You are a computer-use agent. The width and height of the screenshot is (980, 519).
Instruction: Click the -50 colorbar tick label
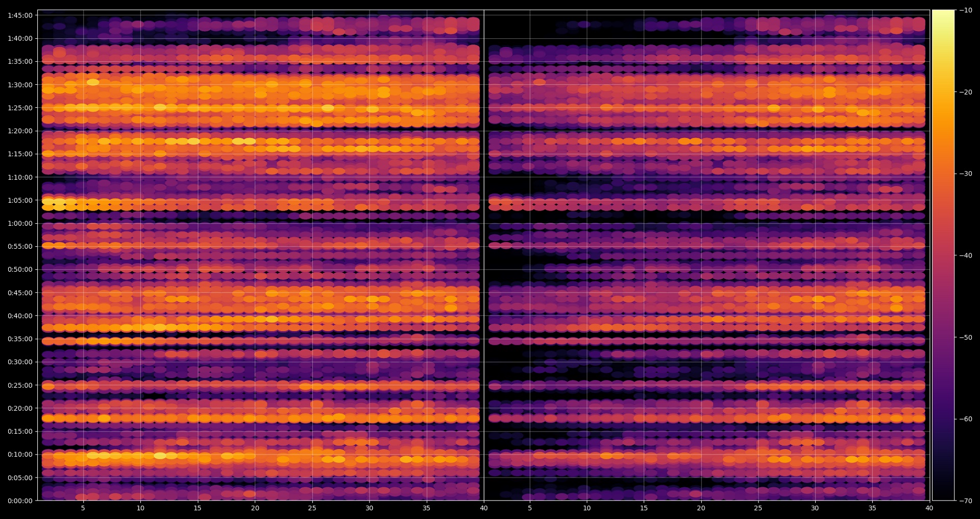click(966, 337)
